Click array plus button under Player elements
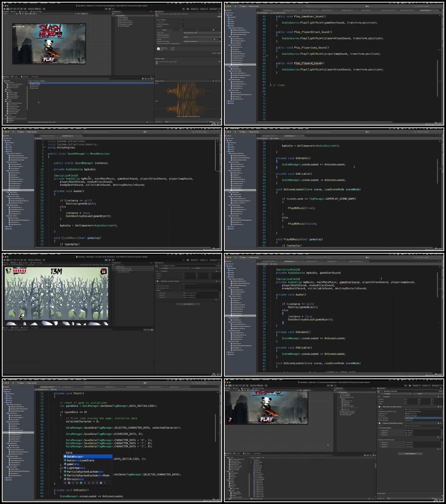Image resolution: width=446 pixels, height=504 pixels. [x=216, y=300]
